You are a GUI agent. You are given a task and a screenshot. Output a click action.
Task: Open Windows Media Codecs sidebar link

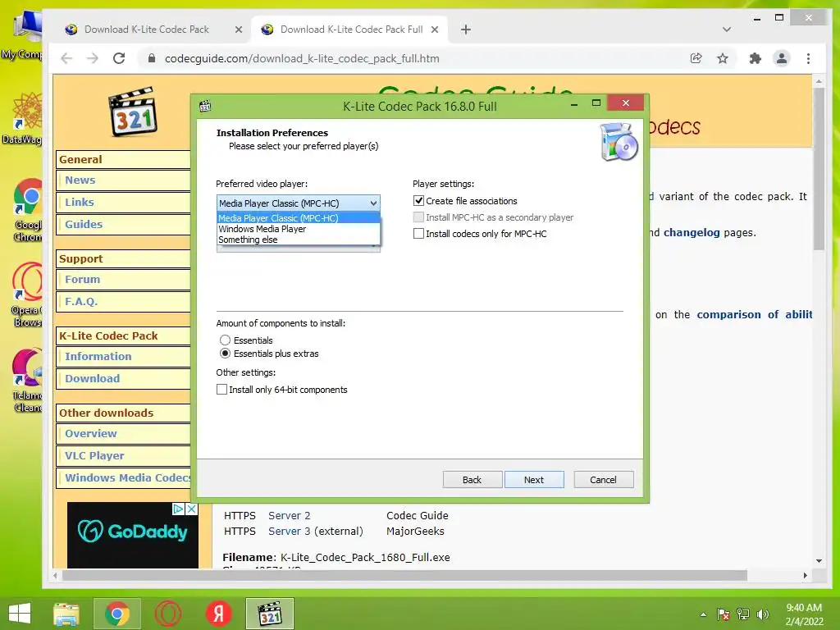coord(127,477)
